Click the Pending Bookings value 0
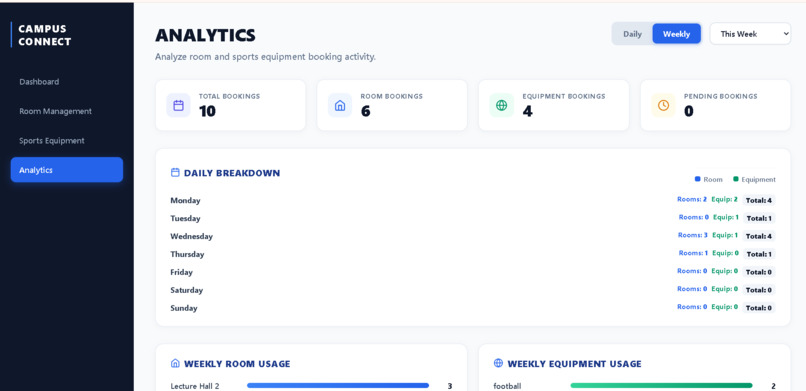Screen dimensions: 806x391 point(689,111)
